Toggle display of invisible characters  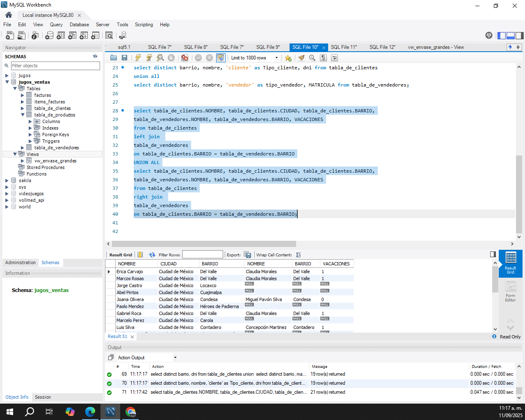323,58
